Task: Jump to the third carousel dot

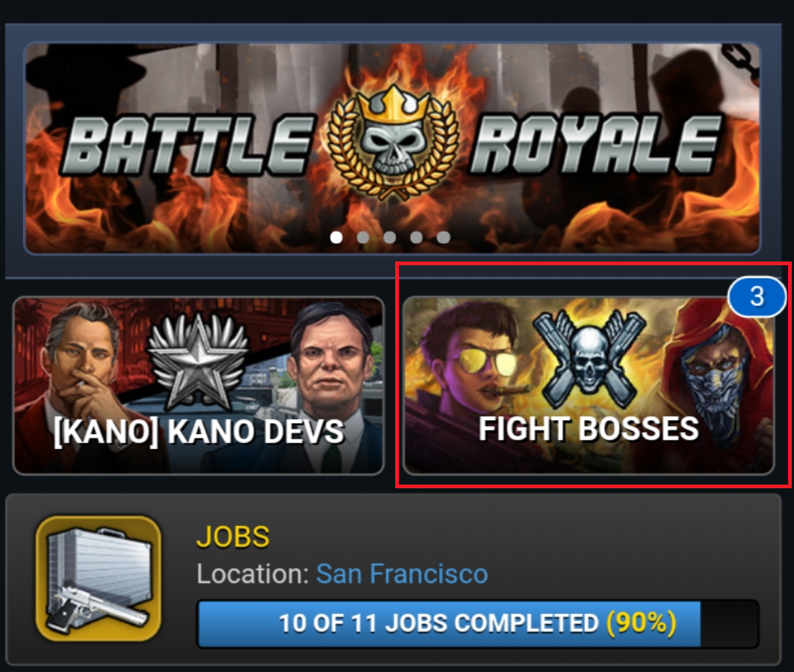Action: pyautogui.click(x=390, y=237)
